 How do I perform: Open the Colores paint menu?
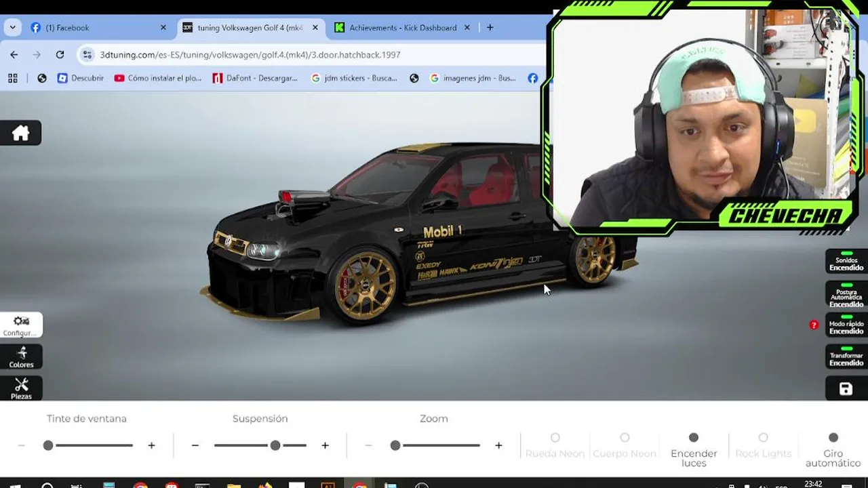(20, 357)
